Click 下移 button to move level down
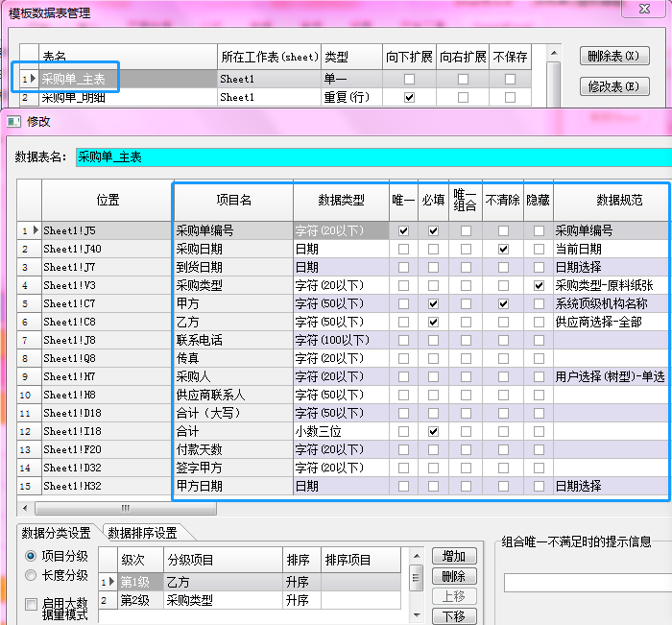Image resolution: width=672 pixels, height=625 pixels. 454,616
